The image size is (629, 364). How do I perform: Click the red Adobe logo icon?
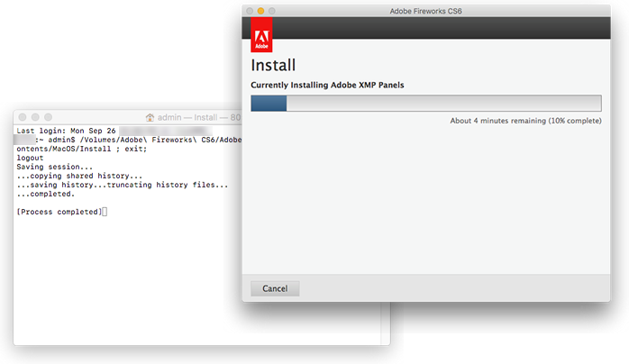tap(261, 35)
